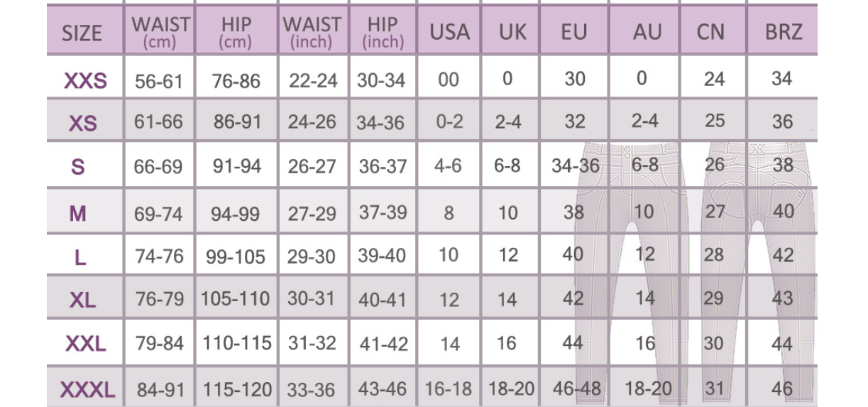Image resolution: width=868 pixels, height=407 pixels.
Task: Click the M size row label
Action: (78, 213)
